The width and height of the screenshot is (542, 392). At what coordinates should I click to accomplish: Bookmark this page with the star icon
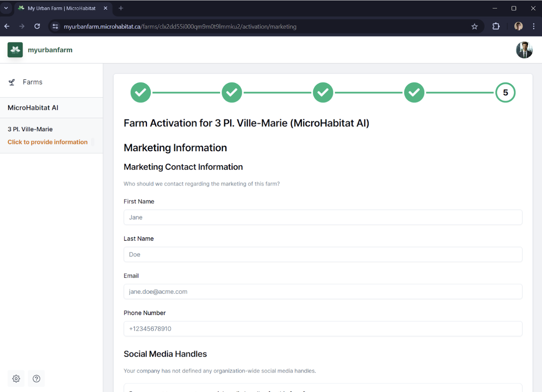475,27
